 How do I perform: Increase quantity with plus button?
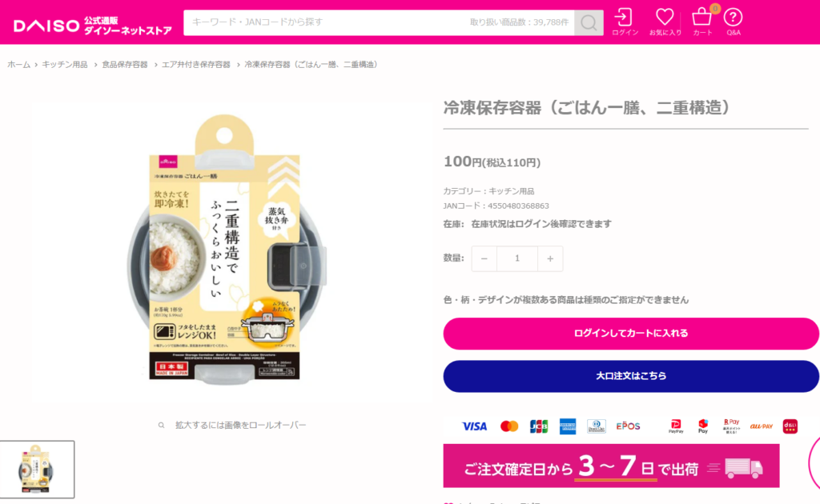[x=550, y=258]
